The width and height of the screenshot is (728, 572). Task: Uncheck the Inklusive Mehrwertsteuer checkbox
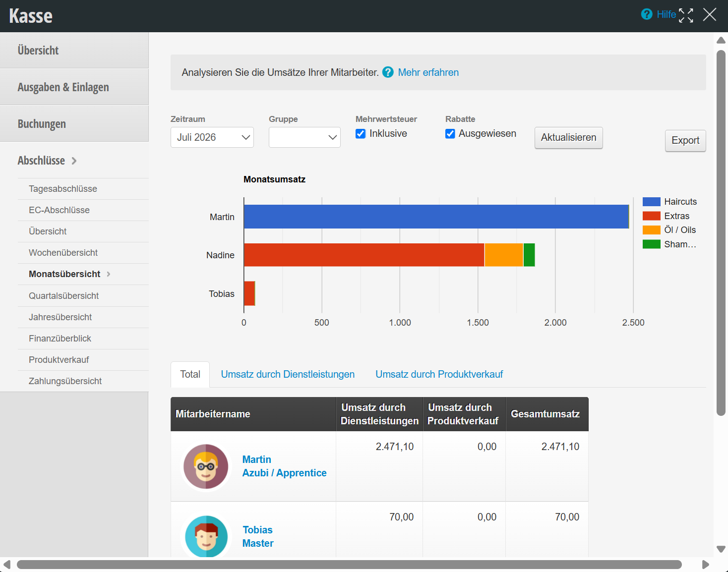pyautogui.click(x=361, y=134)
